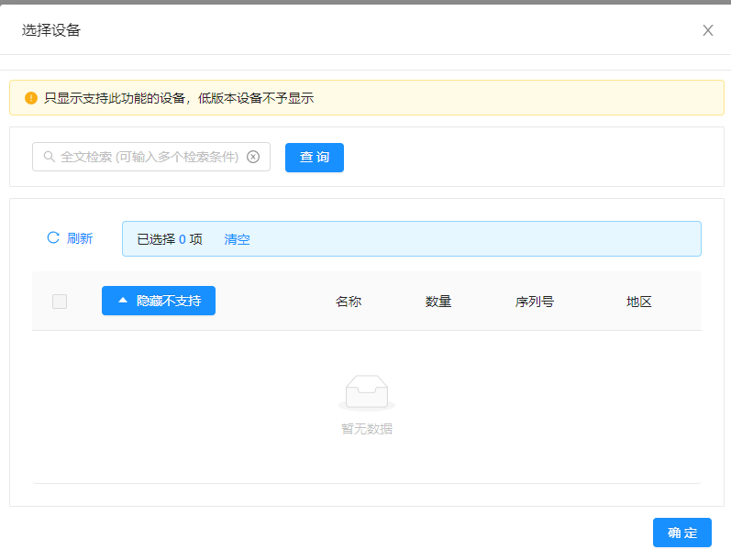Click the empty inbox no-data icon
The image size is (731, 560).
[x=367, y=393]
